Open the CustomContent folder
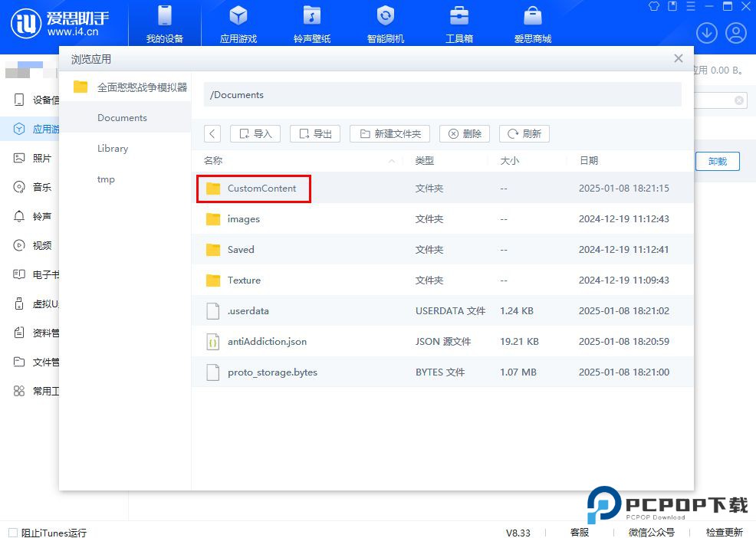Screen dimensions: 756x538 point(262,188)
